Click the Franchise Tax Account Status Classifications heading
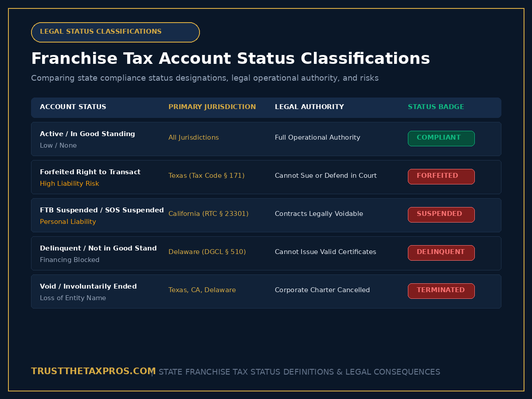The height and width of the screenshot is (399, 532). (231, 59)
